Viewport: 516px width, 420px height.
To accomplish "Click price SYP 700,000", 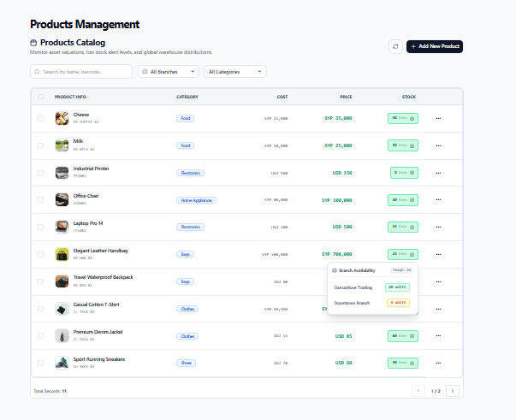I will pyautogui.click(x=337, y=254).
